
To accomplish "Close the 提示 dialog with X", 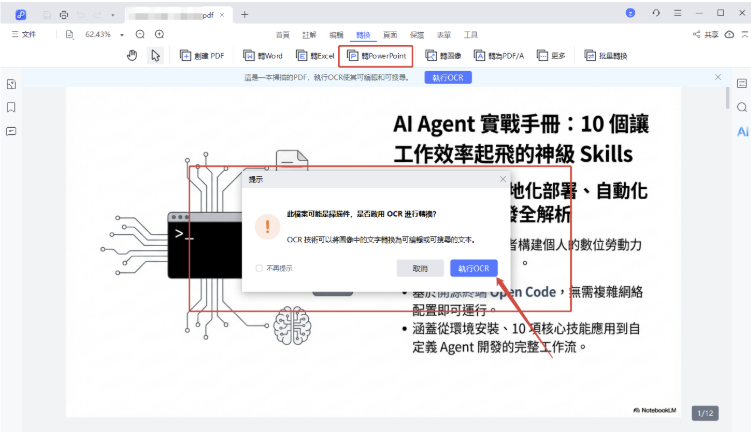I will tap(502, 179).
